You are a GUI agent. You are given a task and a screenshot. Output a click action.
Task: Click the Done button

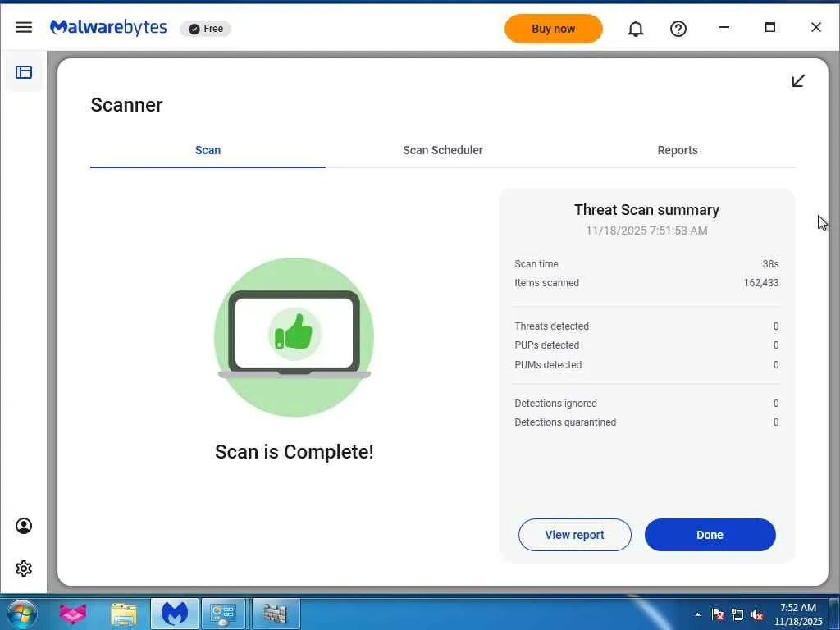click(x=710, y=535)
